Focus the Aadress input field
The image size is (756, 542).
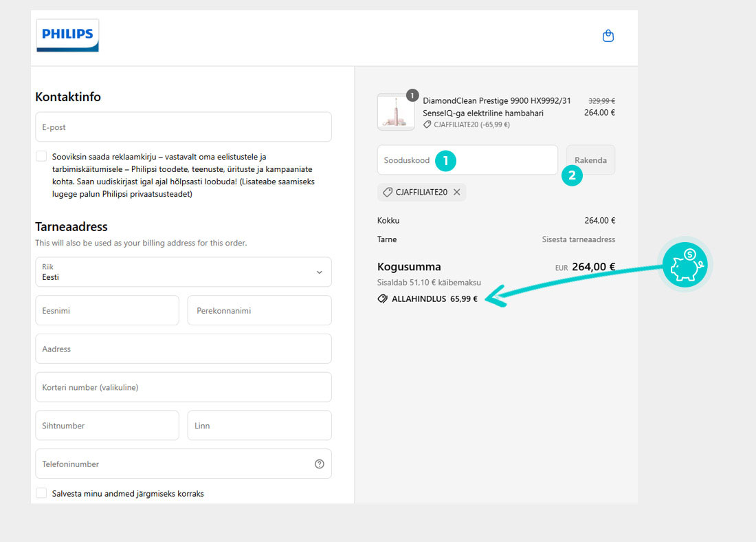pos(183,349)
